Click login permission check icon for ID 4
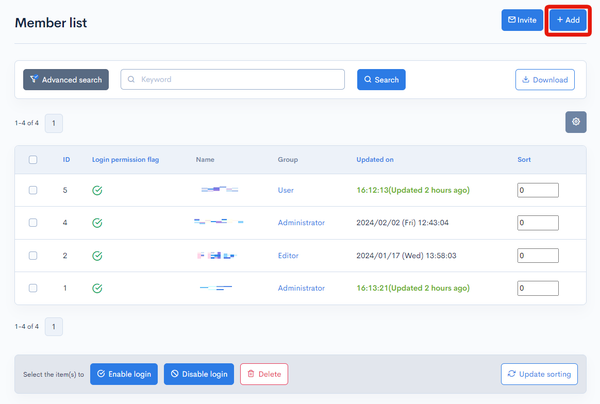 pyautogui.click(x=97, y=223)
